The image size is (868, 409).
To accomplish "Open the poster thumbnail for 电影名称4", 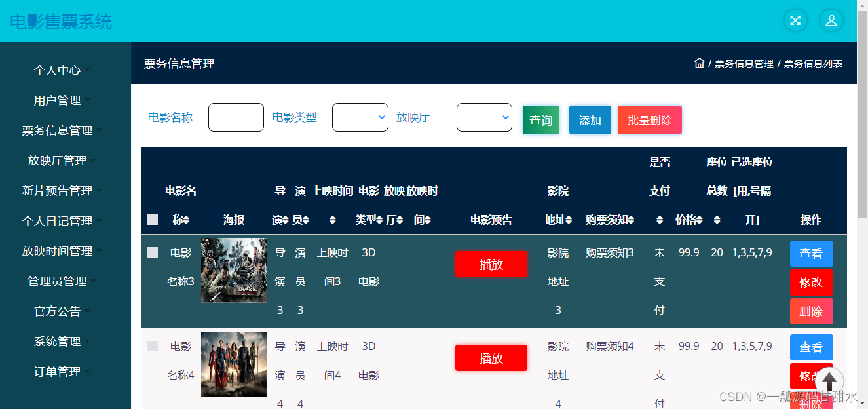I will (234, 364).
